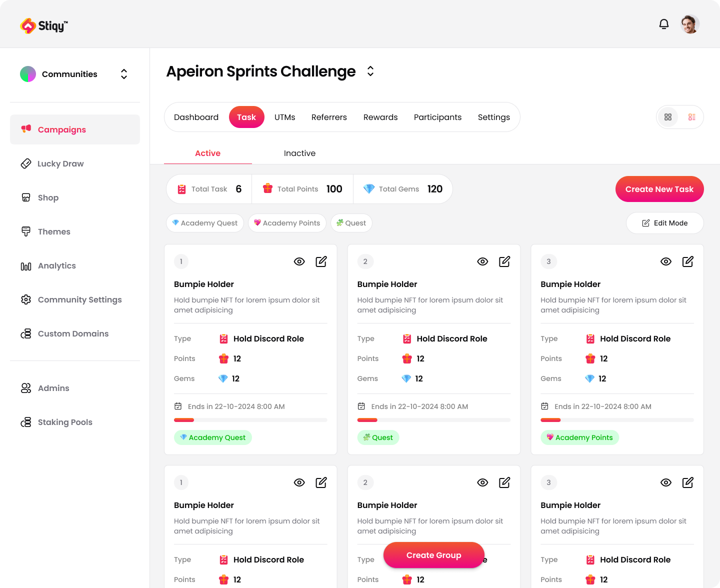
Task: Edit first-row task 3
Action: (688, 261)
